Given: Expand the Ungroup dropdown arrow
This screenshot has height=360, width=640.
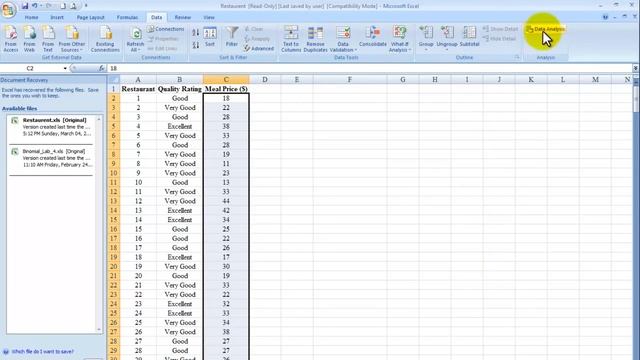Looking at the screenshot, I should click(447, 50).
